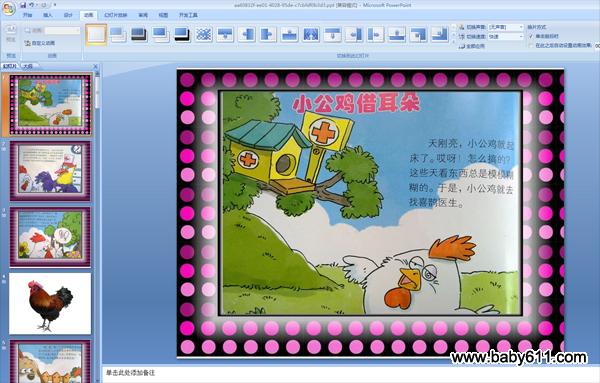Choose the Push Left transition thumbnail

354,34
